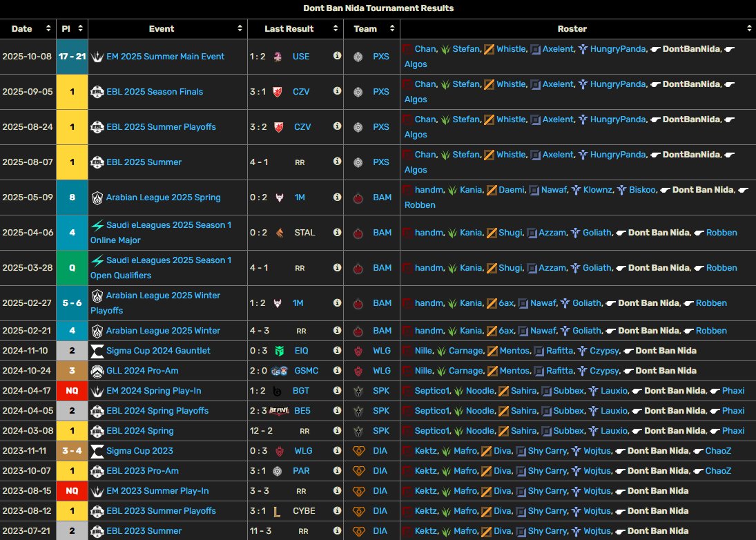Click GSMC opponent logo in GLL Pro-Am row
756x540 pixels.
click(279, 371)
